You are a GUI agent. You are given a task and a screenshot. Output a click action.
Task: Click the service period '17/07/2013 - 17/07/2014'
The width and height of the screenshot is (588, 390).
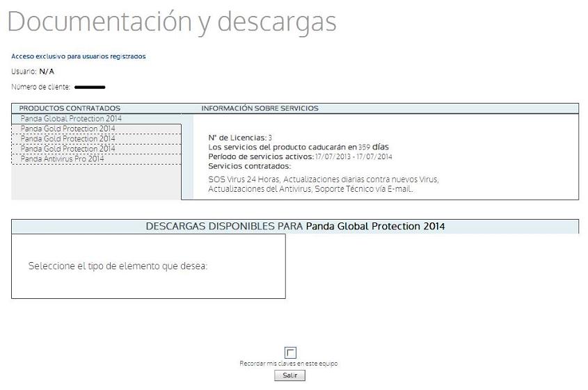tap(353, 156)
